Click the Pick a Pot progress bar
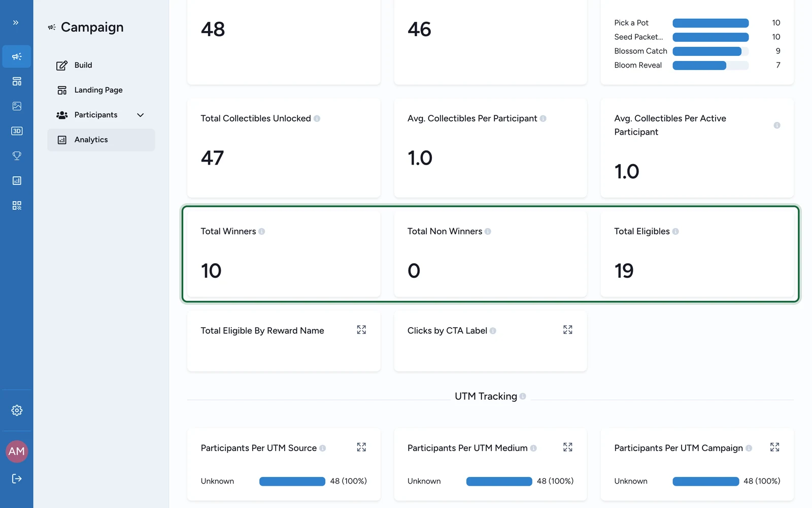The image size is (812, 508). click(710, 23)
